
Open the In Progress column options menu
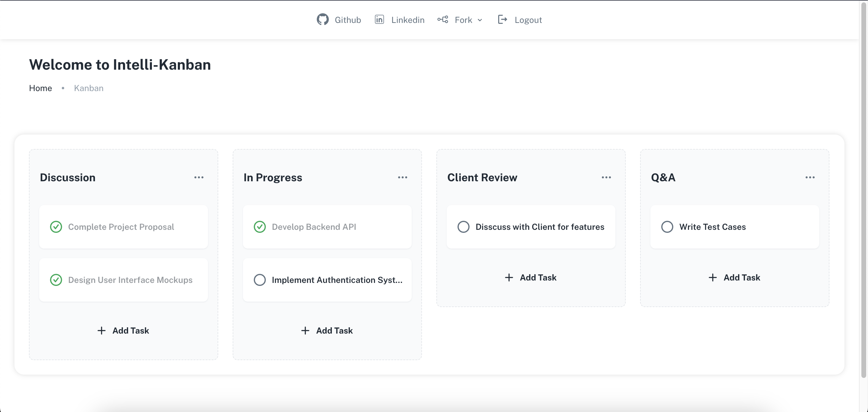tap(403, 177)
